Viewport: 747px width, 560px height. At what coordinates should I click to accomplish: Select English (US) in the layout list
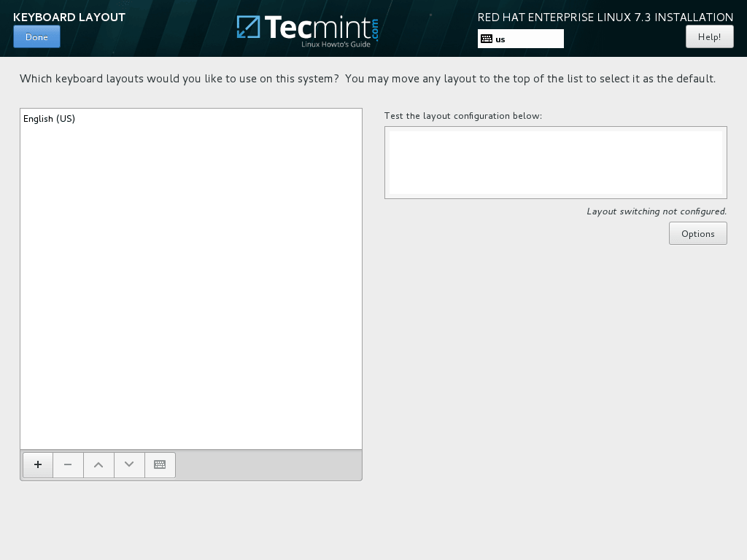click(x=50, y=119)
